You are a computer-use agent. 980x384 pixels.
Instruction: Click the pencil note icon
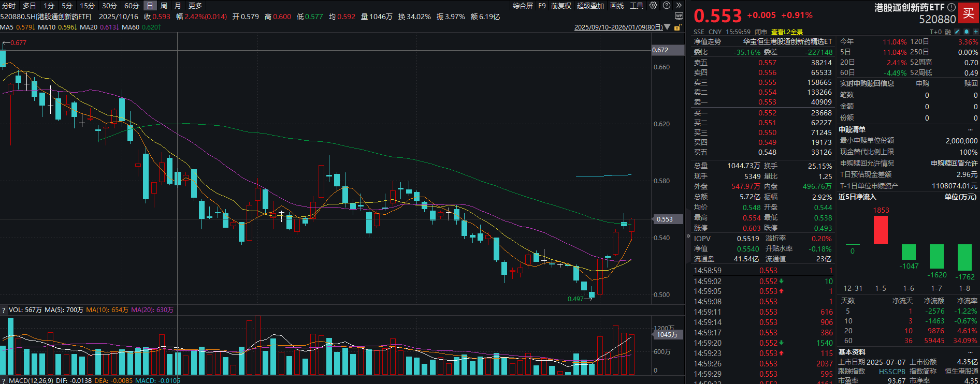point(957,32)
